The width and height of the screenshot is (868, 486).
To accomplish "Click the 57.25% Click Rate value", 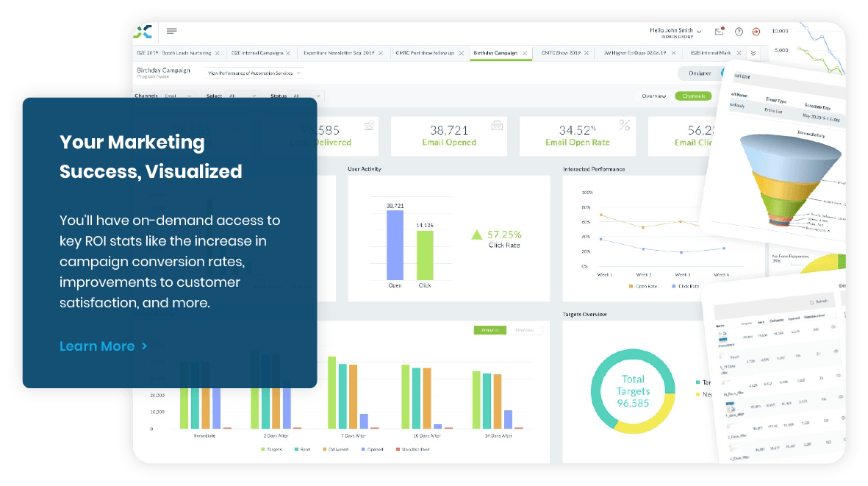I will point(504,235).
